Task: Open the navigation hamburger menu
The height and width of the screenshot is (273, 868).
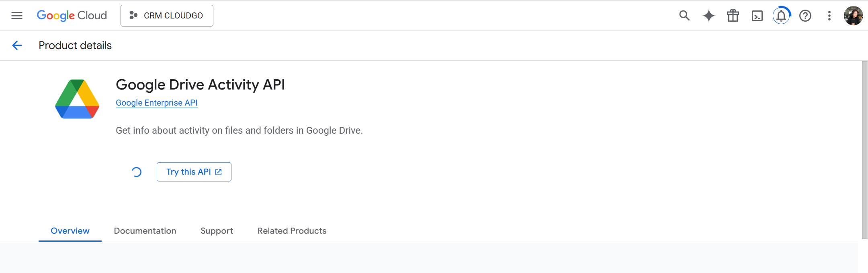Action: [x=16, y=16]
